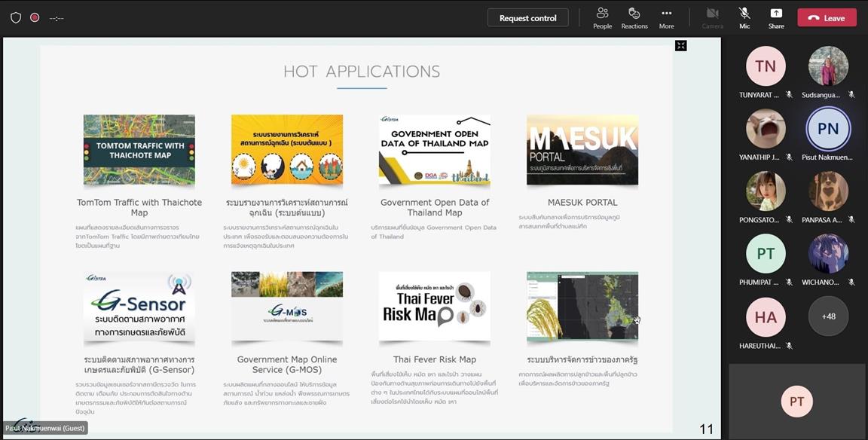This screenshot has width=868, height=440.
Task: Select YANATHIP participant cat avatar
Action: [766, 128]
